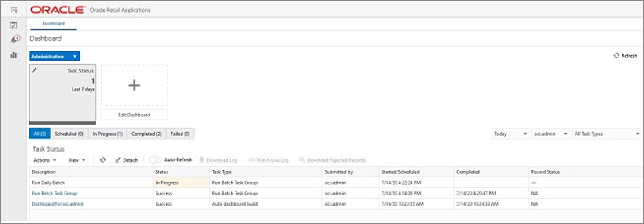Click the Watch Live Log toolbar item
The image size is (644, 224).
pyautogui.click(x=269, y=160)
